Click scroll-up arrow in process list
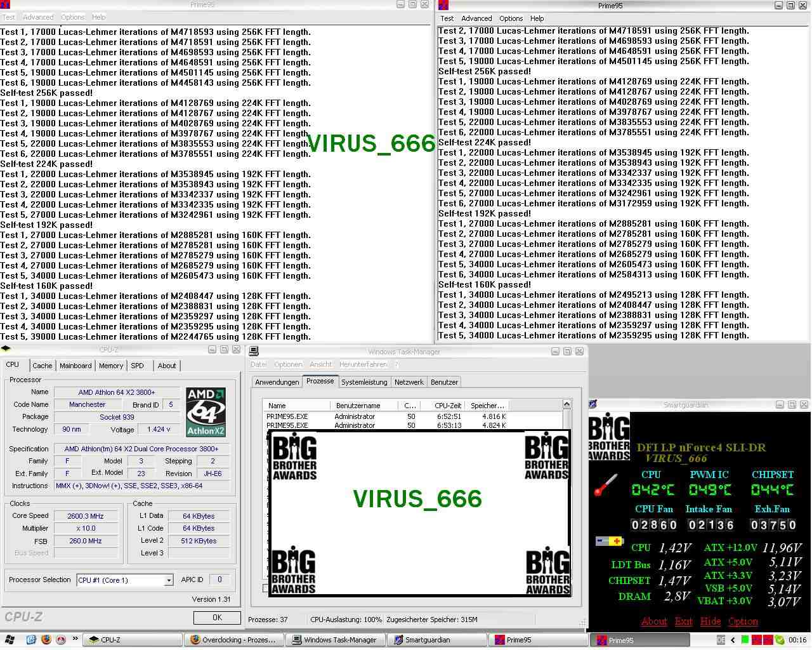812x650 pixels. [x=566, y=405]
